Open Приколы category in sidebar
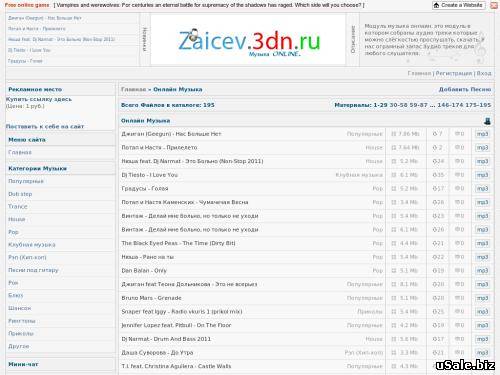 21,333
